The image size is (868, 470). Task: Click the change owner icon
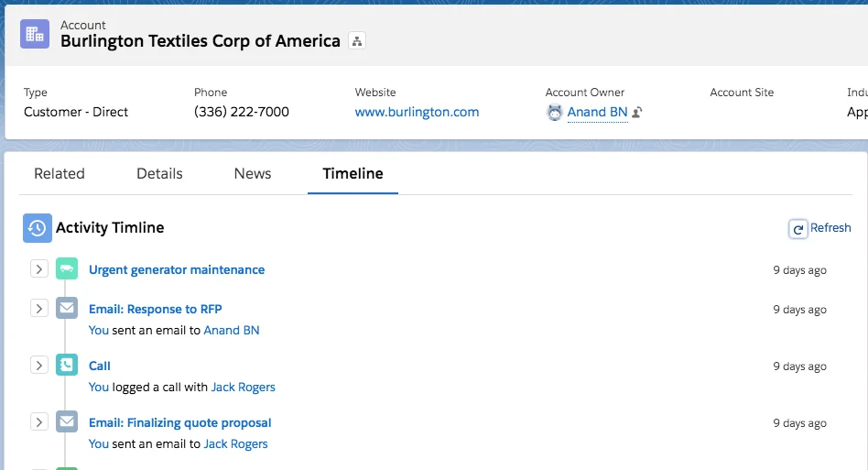(636, 113)
